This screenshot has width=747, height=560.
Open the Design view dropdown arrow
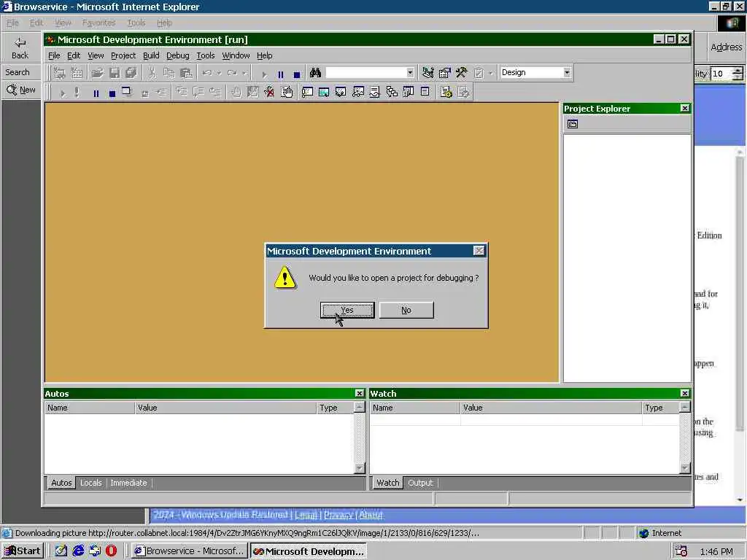click(566, 72)
